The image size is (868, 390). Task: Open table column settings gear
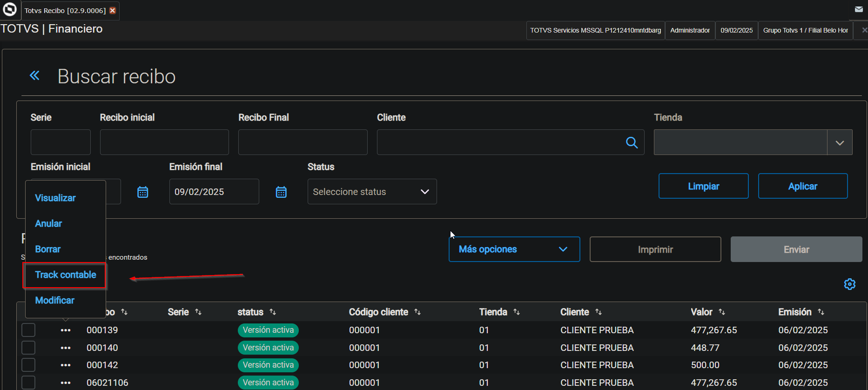(x=849, y=284)
